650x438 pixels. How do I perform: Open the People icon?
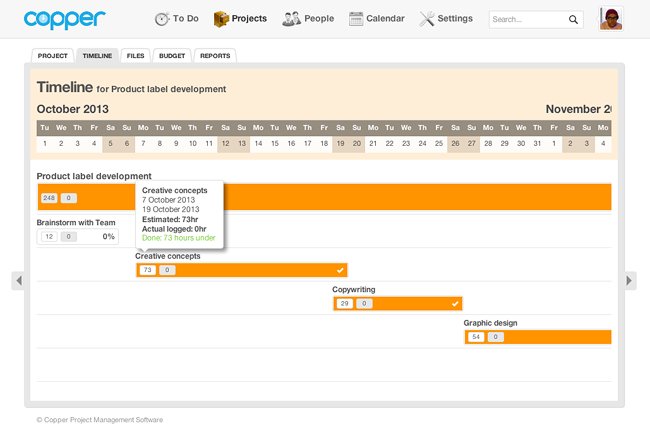[291, 19]
